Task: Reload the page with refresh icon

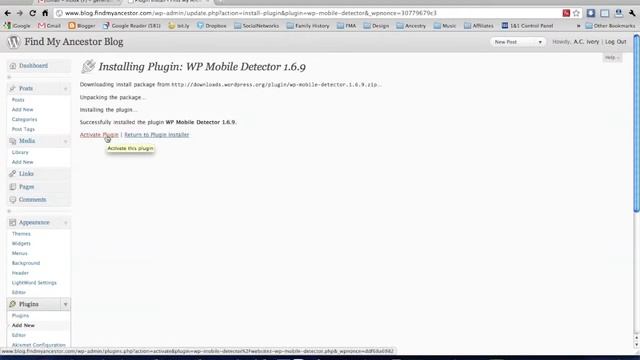Action: point(32,13)
